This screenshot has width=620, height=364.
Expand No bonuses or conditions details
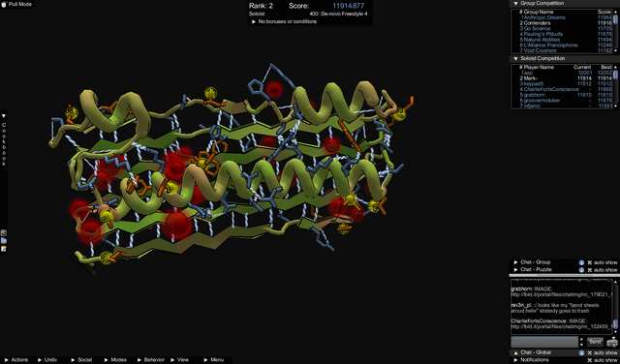(x=254, y=21)
